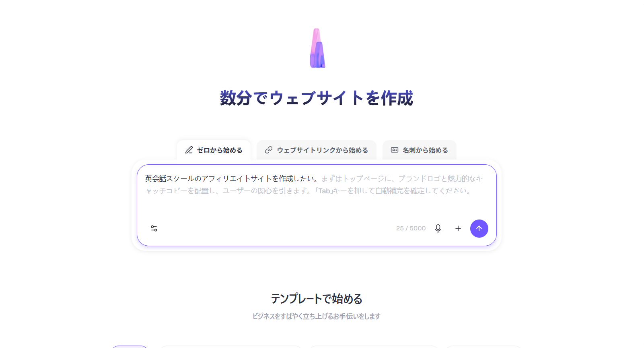Screen dimensions: 644x348
Task: Switch to the 名刺から始める tab
Action: point(420,150)
